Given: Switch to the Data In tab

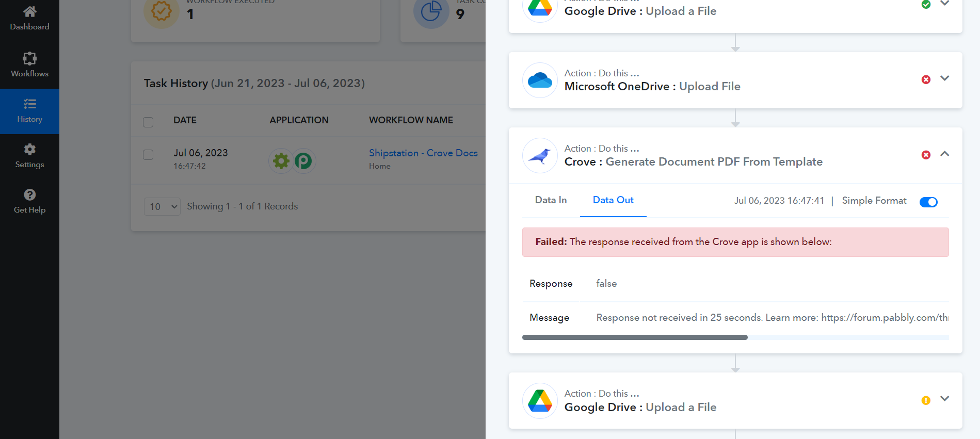Looking at the screenshot, I should pyautogui.click(x=551, y=200).
